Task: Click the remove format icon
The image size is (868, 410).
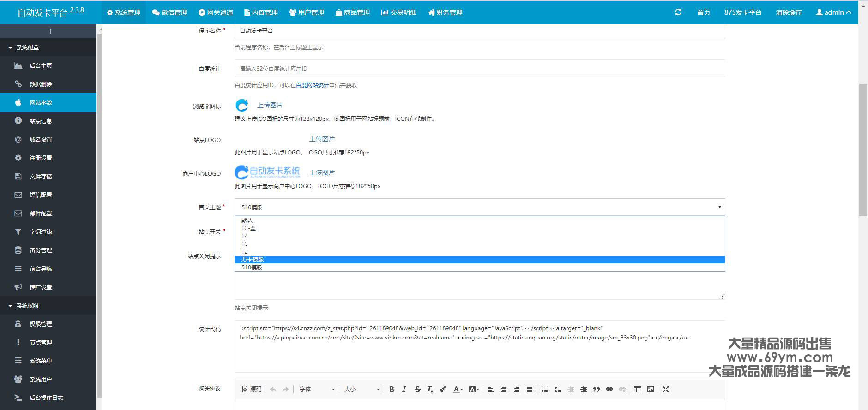Action: 430,389
